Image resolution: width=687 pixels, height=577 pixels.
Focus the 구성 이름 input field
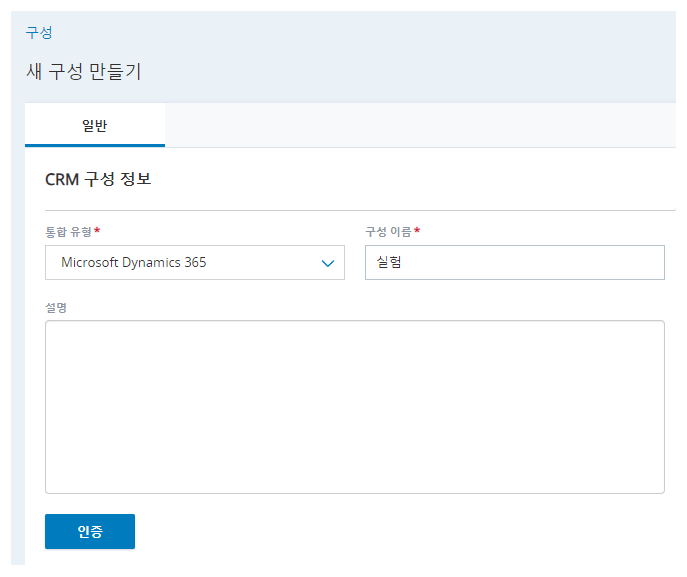point(515,262)
